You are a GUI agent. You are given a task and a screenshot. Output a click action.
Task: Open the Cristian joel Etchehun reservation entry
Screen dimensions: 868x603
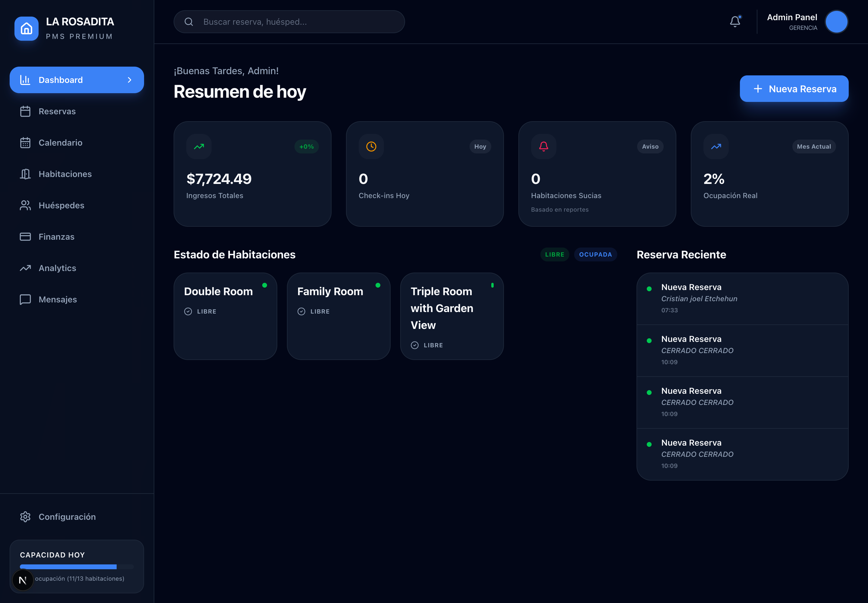click(x=742, y=299)
